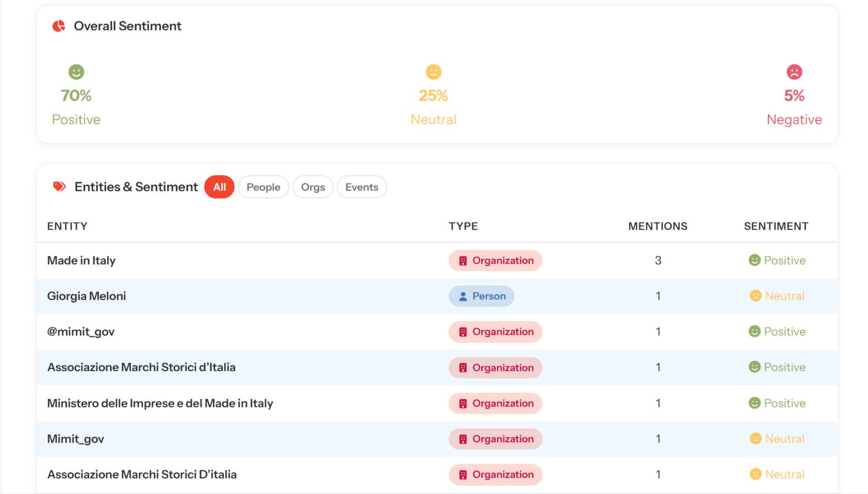Click the Positive smiley in the @mimit_gov row
Image resolution: width=868 pixels, height=494 pixels.
(755, 332)
